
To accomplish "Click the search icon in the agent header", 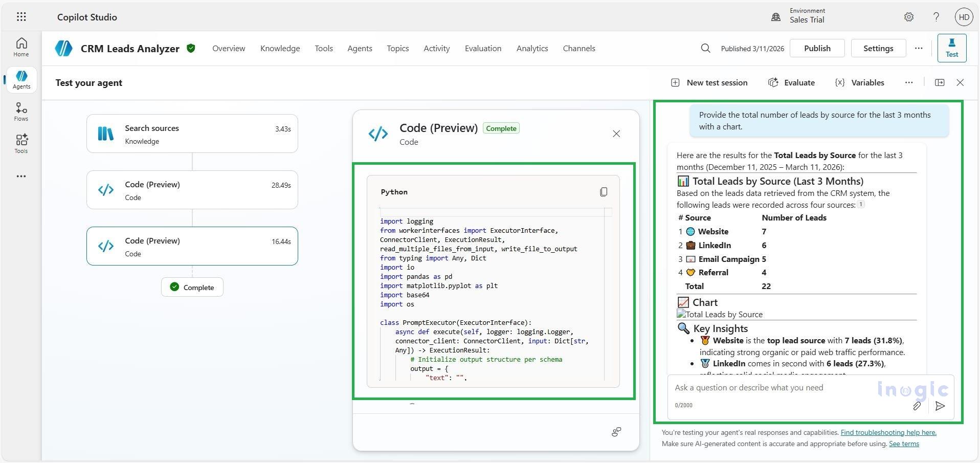I will pyautogui.click(x=705, y=48).
